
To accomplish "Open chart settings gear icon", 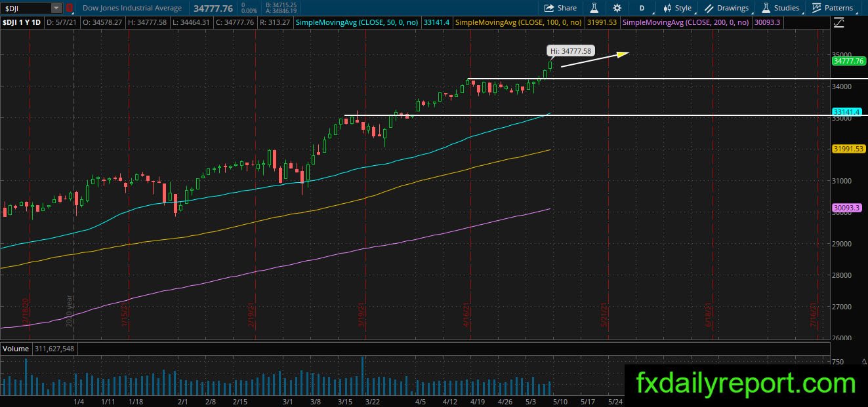I will coord(617,8).
